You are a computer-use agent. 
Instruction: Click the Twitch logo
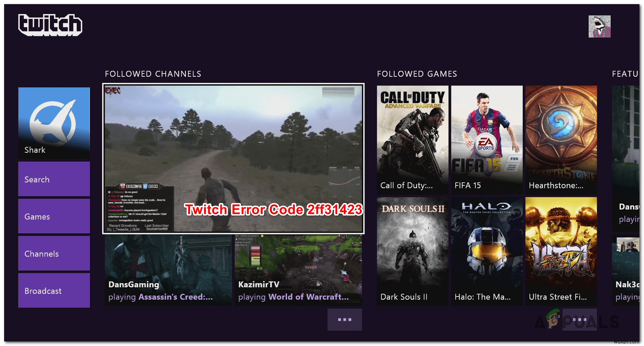[49, 25]
